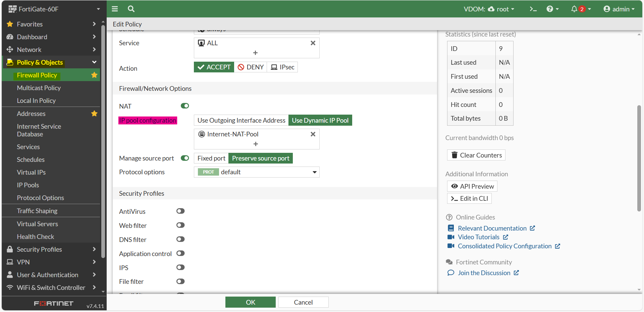
Task: Enable the File filter toggle
Action: pos(180,282)
